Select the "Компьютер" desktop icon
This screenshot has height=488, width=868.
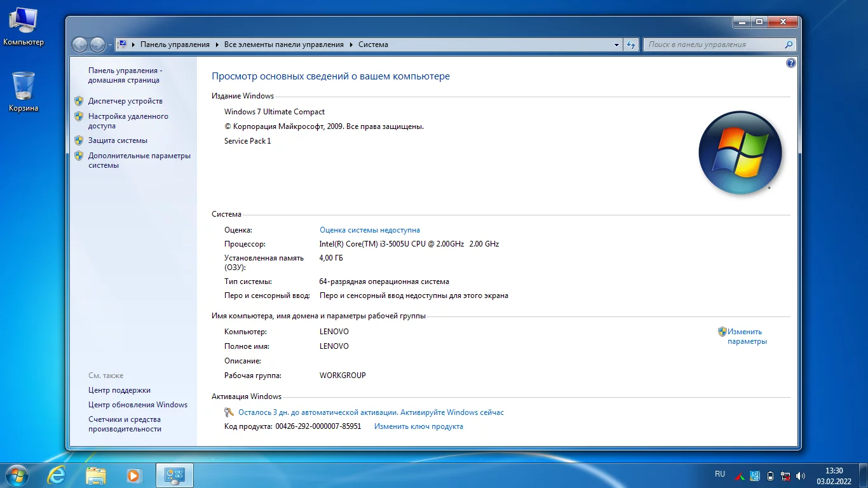point(24,26)
